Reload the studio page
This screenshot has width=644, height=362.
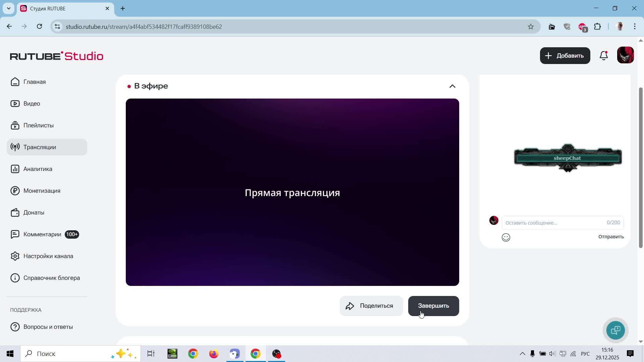[x=40, y=27]
